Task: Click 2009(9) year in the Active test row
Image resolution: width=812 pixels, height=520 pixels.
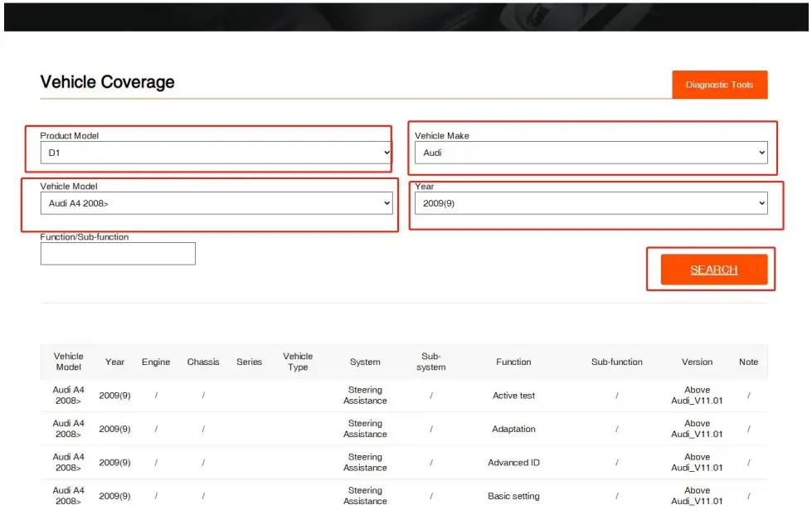Action: click(x=114, y=396)
